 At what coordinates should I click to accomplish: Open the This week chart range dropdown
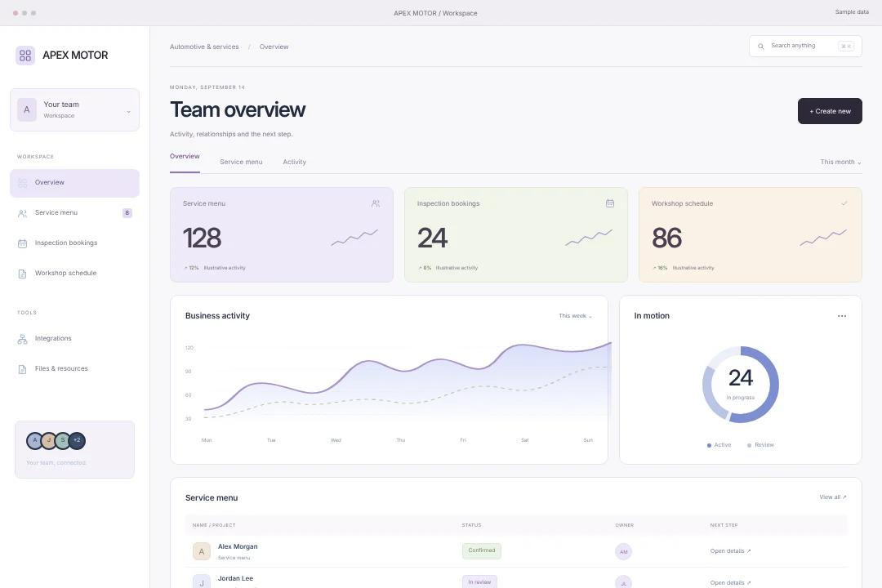(575, 316)
